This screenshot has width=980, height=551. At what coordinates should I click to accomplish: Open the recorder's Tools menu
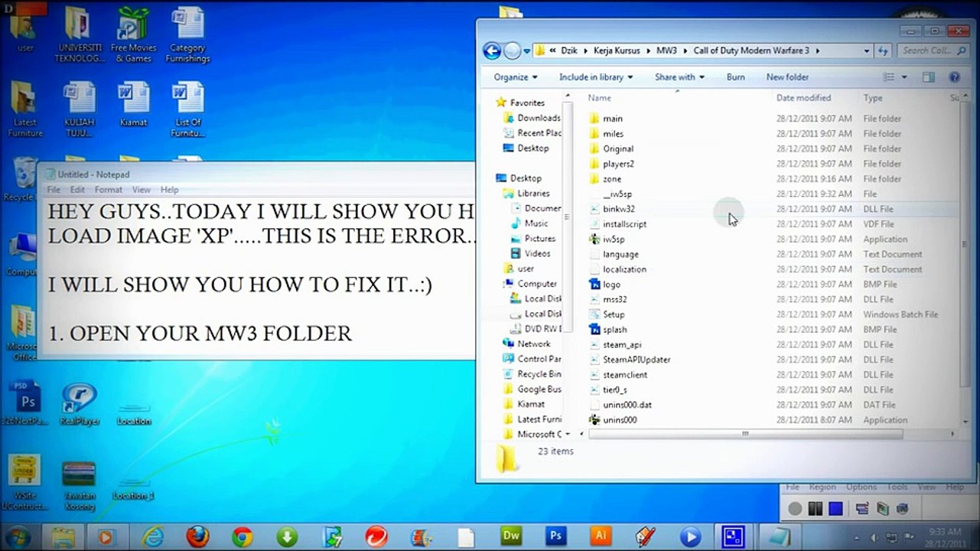point(897,487)
